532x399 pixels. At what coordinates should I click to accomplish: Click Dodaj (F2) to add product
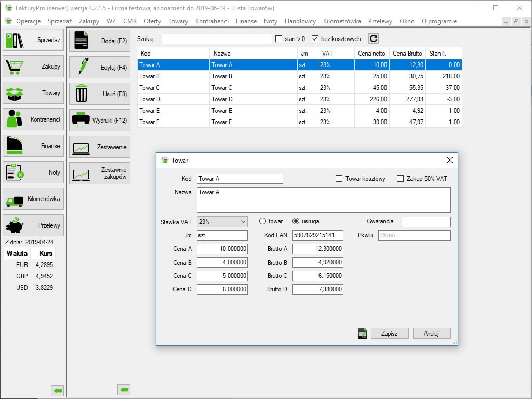(100, 41)
